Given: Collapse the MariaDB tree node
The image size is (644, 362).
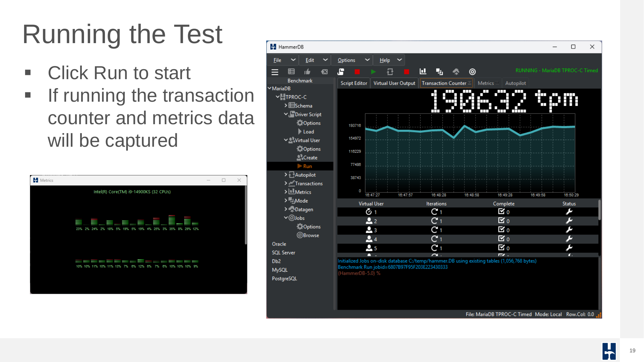Looking at the screenshot, I should (270, 88).
